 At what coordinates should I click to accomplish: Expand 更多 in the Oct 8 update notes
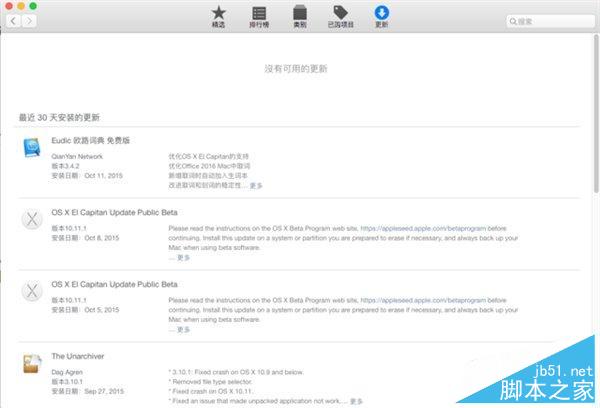click(x=183, y=258)
